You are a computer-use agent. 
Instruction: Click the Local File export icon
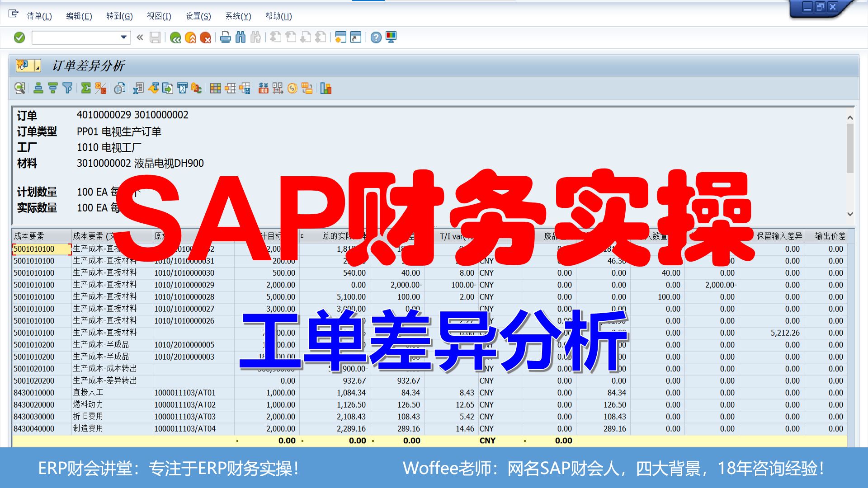click(168, 88)
